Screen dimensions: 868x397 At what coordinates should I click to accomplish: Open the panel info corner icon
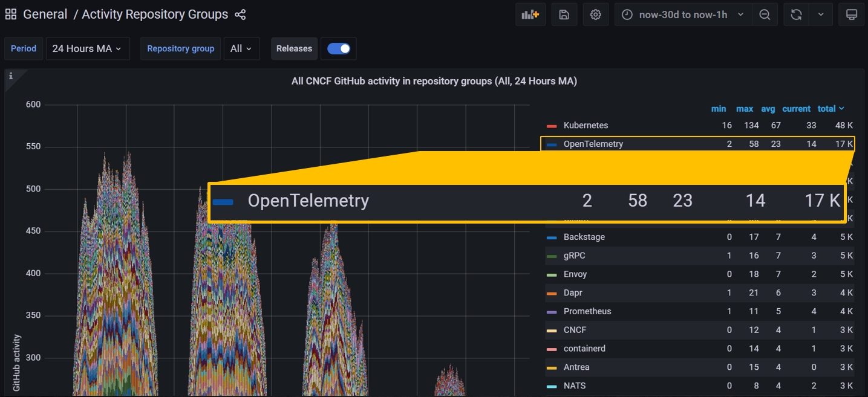(x=11, y=76)
